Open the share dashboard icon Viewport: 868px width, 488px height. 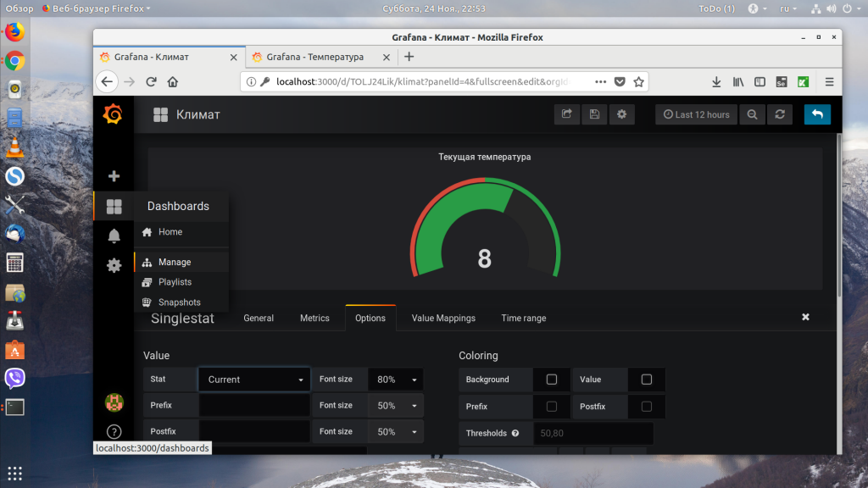(567, 114)
